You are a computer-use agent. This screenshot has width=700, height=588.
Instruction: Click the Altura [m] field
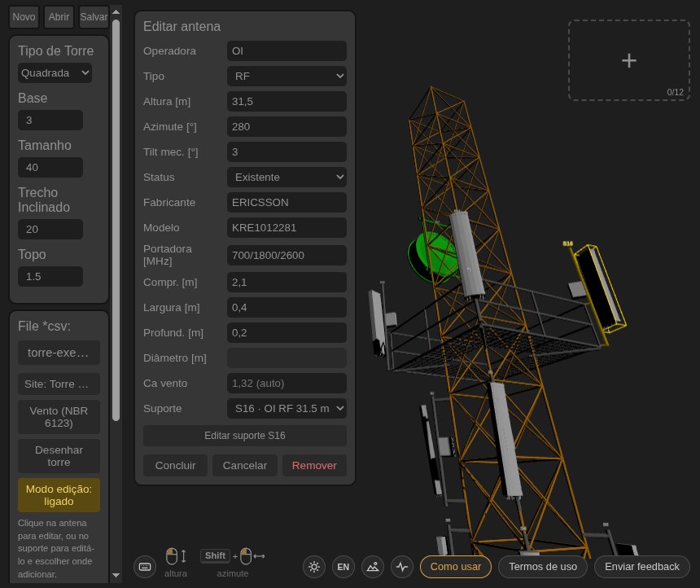[287, 102]
